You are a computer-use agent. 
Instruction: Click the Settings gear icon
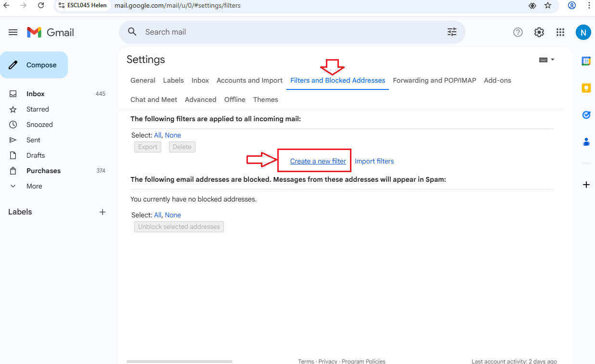coord(539,32)
